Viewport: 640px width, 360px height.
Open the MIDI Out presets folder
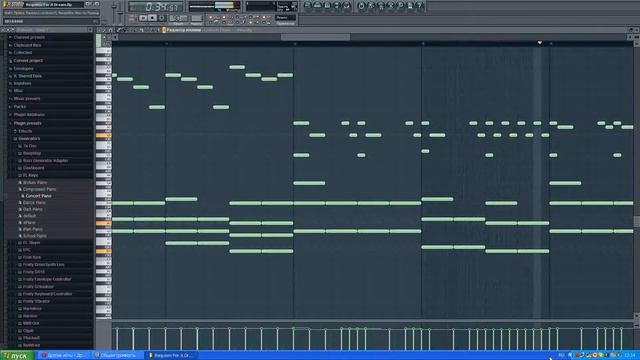point(31,323)
